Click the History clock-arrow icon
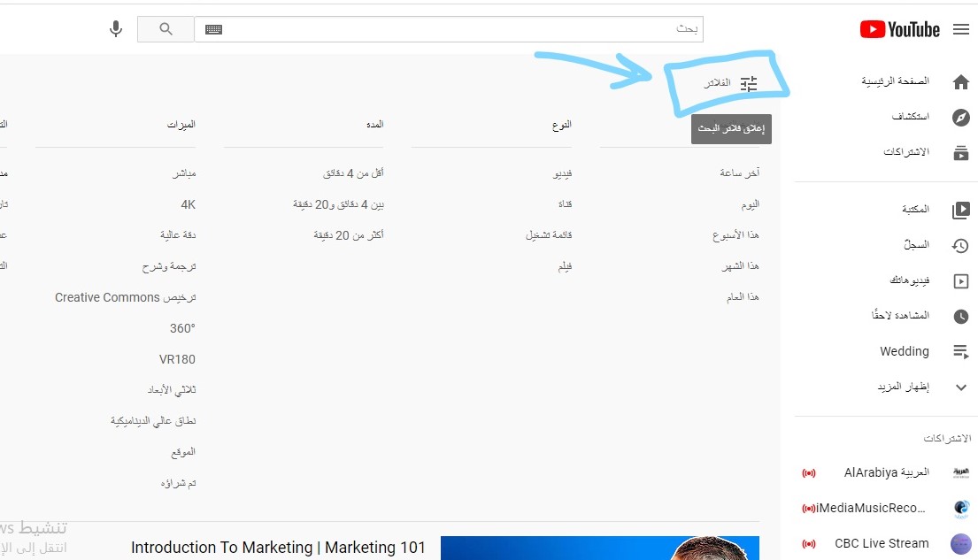 (x=960, y=246)
